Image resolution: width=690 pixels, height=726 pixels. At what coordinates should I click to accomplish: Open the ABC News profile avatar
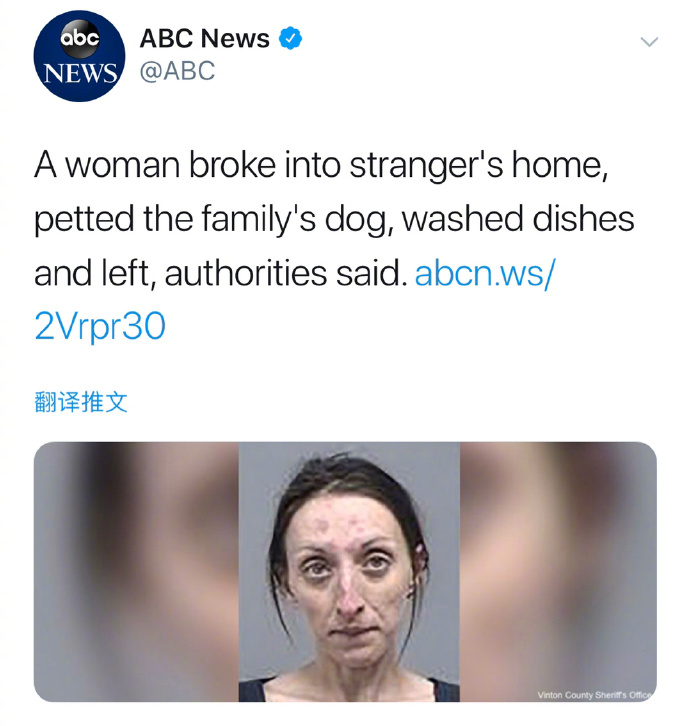tap(79, 56)
